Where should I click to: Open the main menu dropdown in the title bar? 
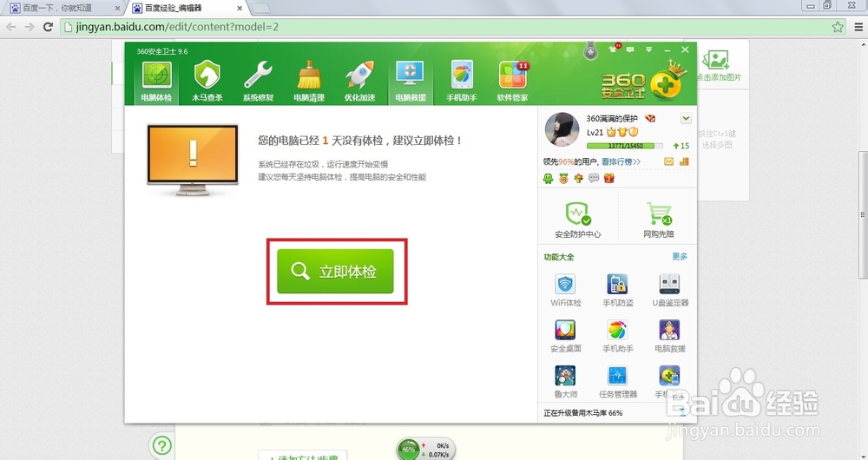pyautogui.click(x=648, y=49)
